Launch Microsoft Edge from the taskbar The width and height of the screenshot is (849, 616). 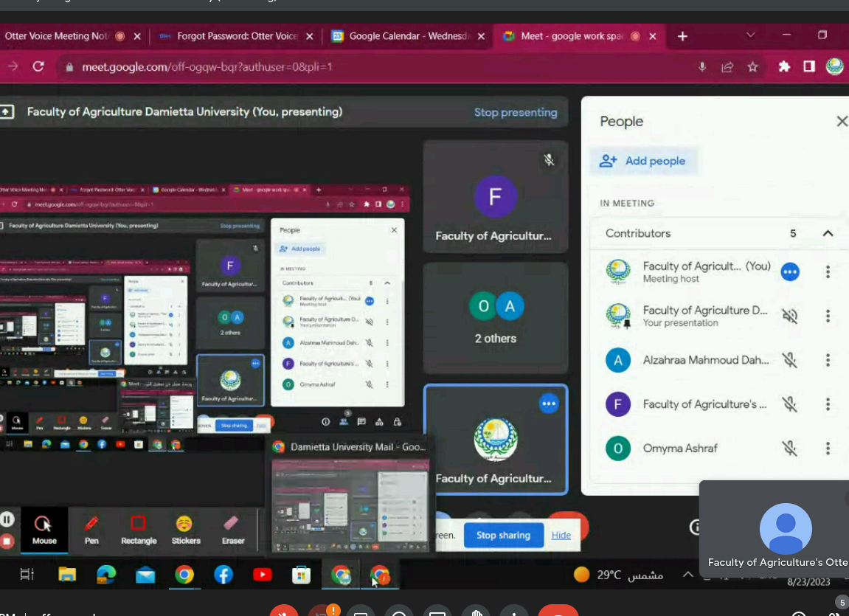[x=106, y=575]
